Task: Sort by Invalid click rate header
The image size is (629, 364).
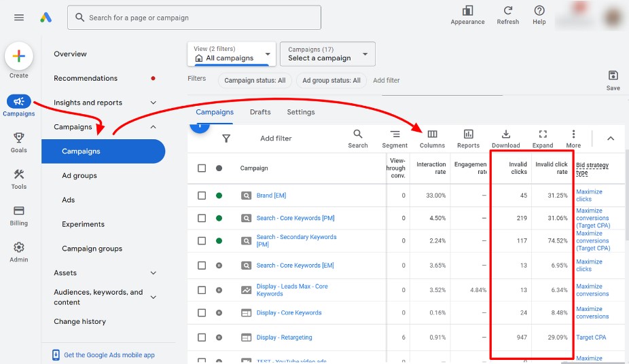Action: pyautogui.click(x=551, y=168)
